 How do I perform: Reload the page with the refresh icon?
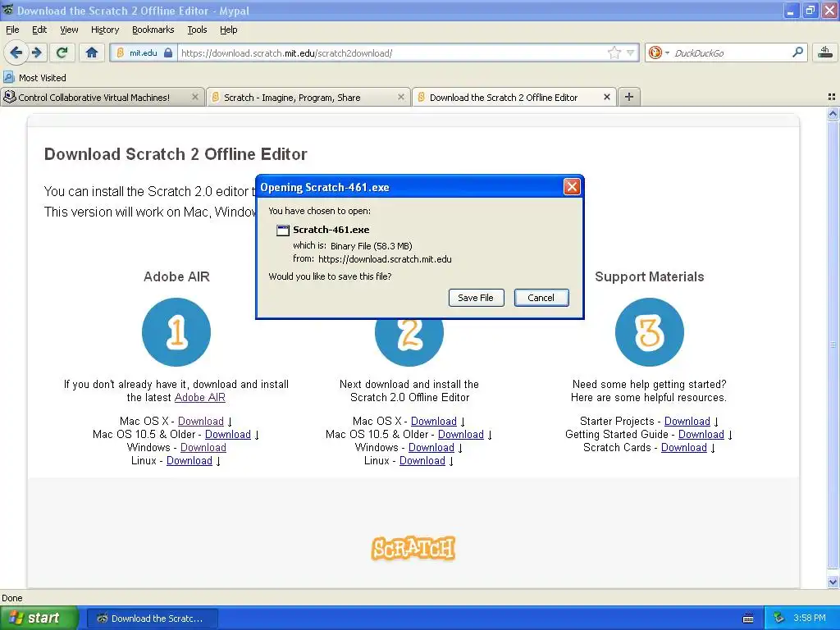coord(62,52)
